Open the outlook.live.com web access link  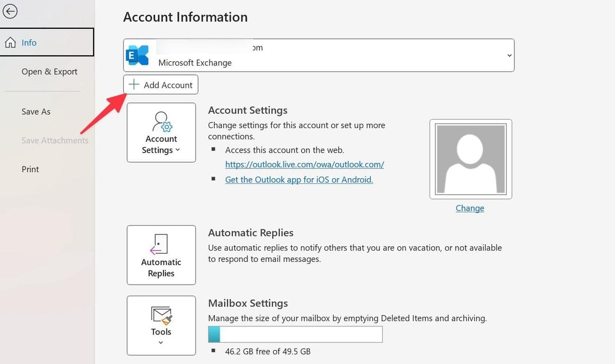pyautogui.click(x=304, y=165)
